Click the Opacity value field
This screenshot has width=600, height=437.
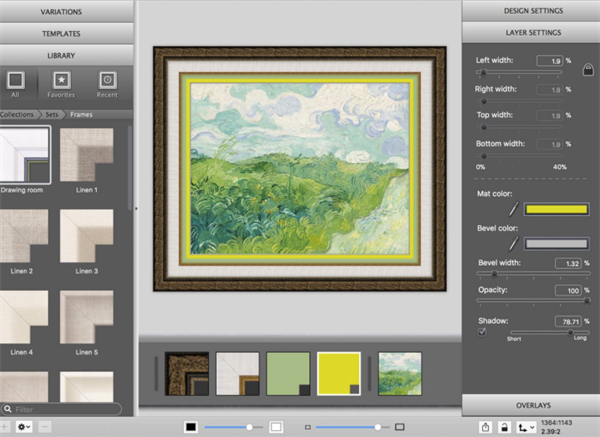[568, 290]
